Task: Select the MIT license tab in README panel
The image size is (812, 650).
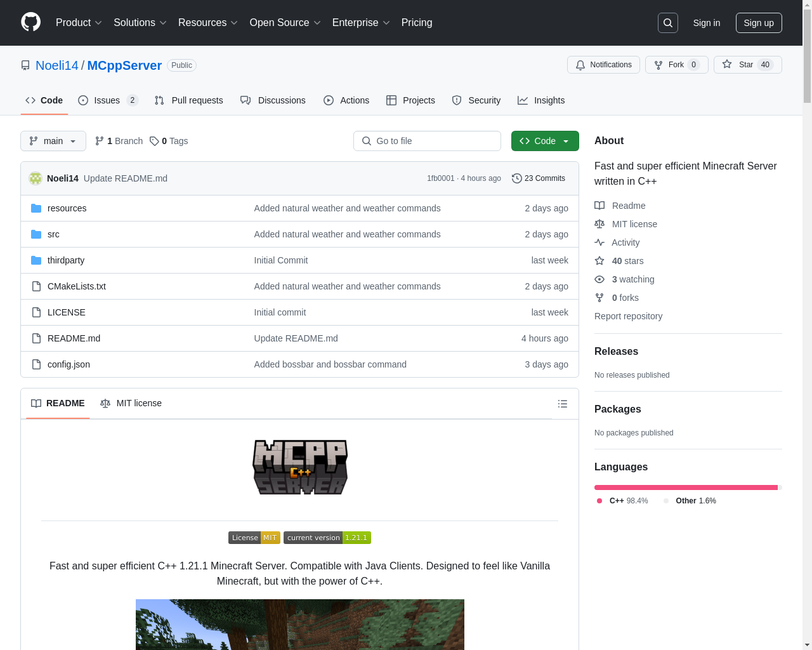Action: 131,404
